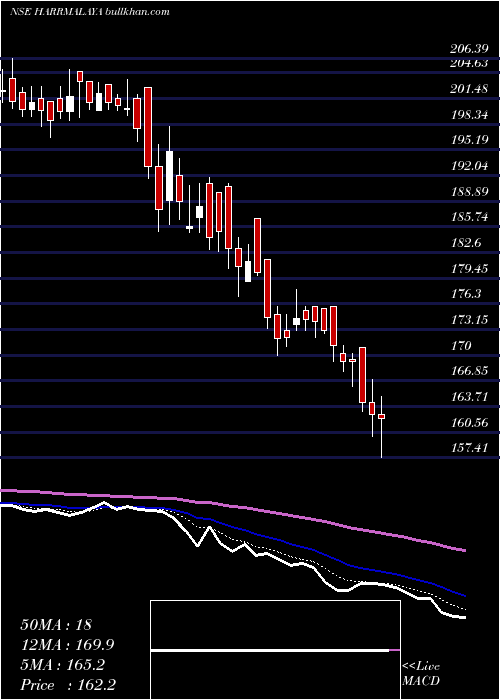Viewport: 500px width, 700px height.
Task: Select the 170 price level label
Action: tap(461, 346)
